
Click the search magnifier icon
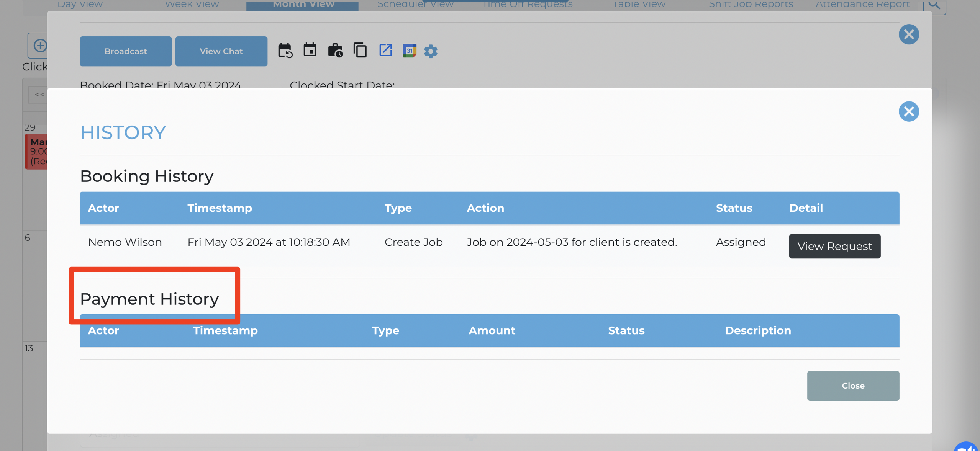[x=934, y=5]
